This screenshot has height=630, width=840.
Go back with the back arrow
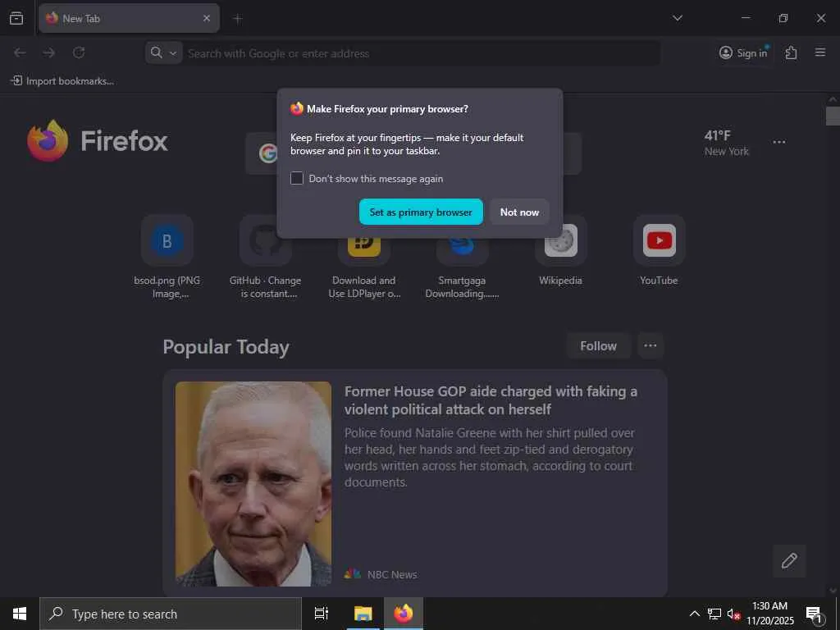(x=20, y=52)
